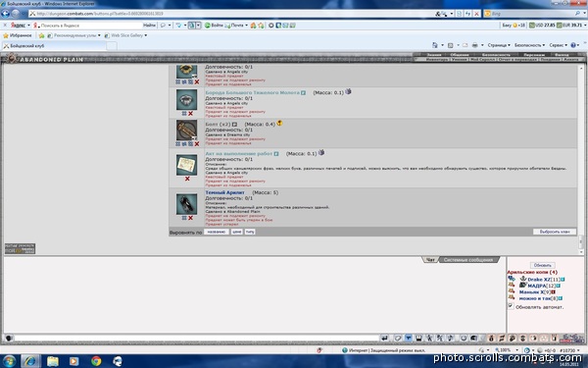Delete the Болт (x2) item with red X
Screen dimensions: 588x368
pyautogui.click(x=197, y=144)
